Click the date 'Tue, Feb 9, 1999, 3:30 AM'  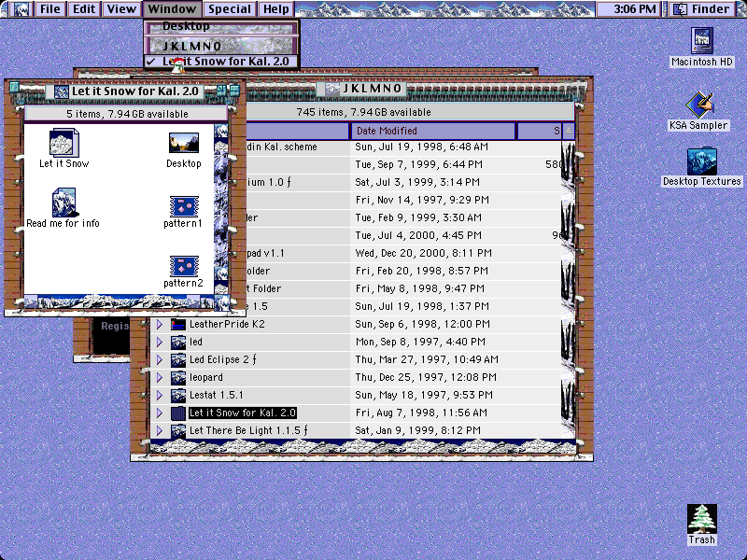point(418,217)
